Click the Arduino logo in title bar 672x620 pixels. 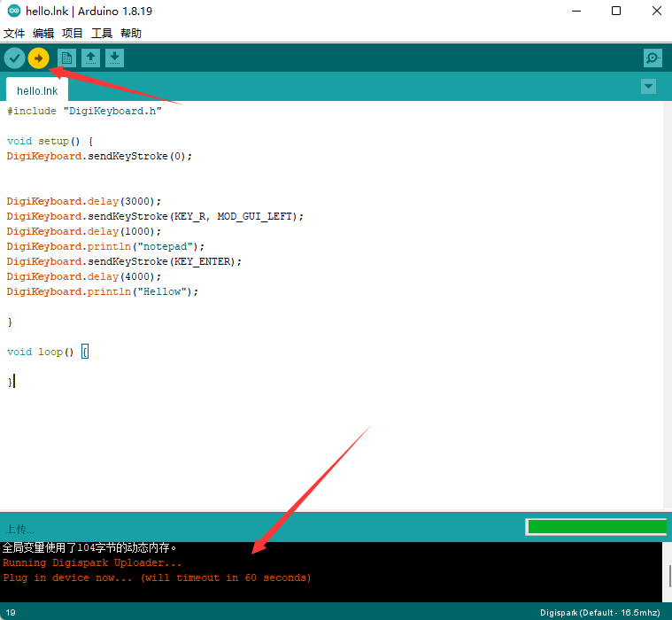pyautogui.click(x=13, y=11)
